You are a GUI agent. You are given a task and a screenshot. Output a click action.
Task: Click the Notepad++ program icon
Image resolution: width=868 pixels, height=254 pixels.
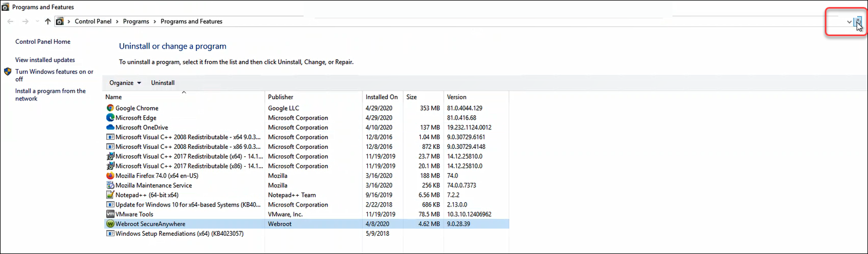coord(110,195)
